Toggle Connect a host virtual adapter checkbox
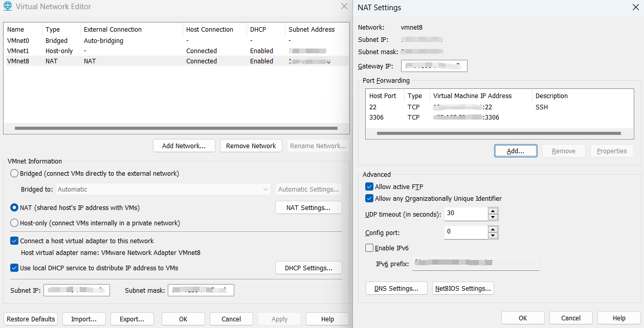644x328 pixels. pos(14,241)
